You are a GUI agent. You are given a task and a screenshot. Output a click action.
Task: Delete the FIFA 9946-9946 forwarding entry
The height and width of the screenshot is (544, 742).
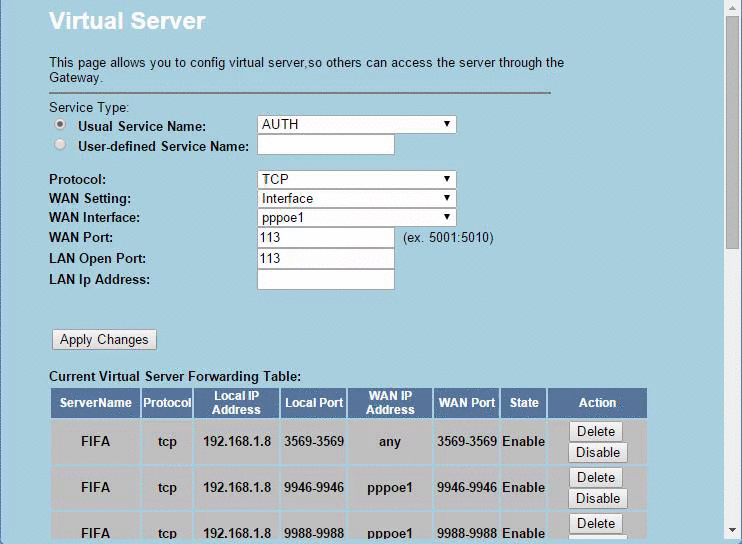point(596,477)
